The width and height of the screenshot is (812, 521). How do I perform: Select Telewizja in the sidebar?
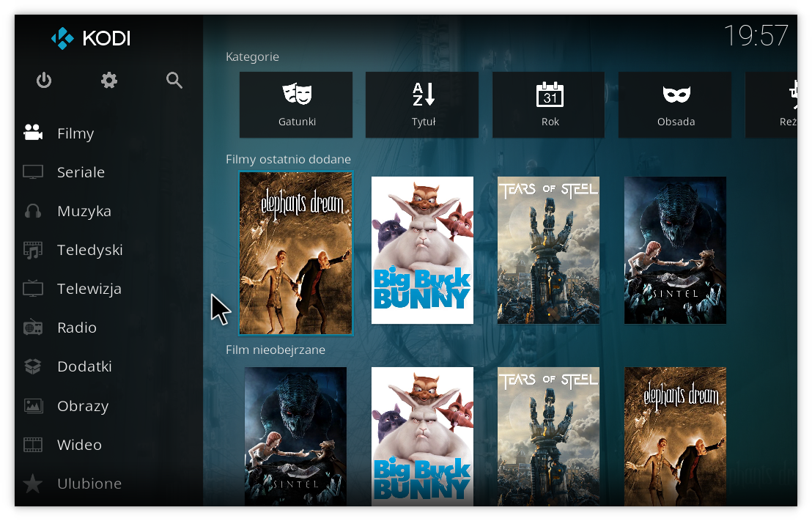(x=108, y=289)
